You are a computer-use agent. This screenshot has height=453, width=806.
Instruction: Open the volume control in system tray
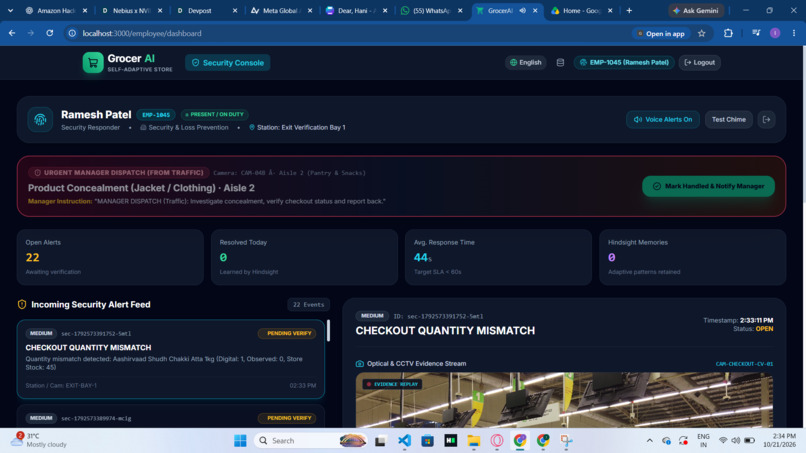(x=736, y=441)
